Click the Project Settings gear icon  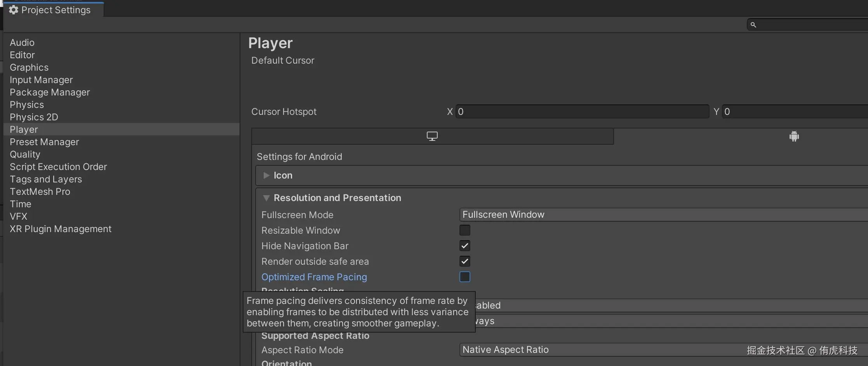coord(14,10)
